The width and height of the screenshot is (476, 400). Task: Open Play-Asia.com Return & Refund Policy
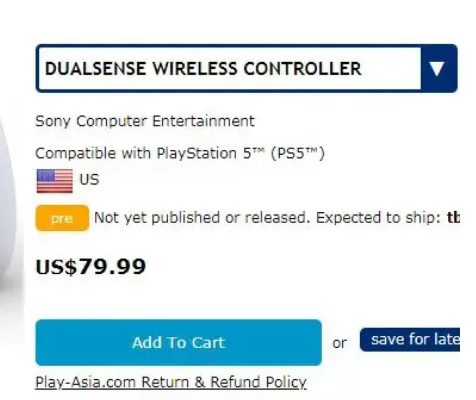pos(171,382)
